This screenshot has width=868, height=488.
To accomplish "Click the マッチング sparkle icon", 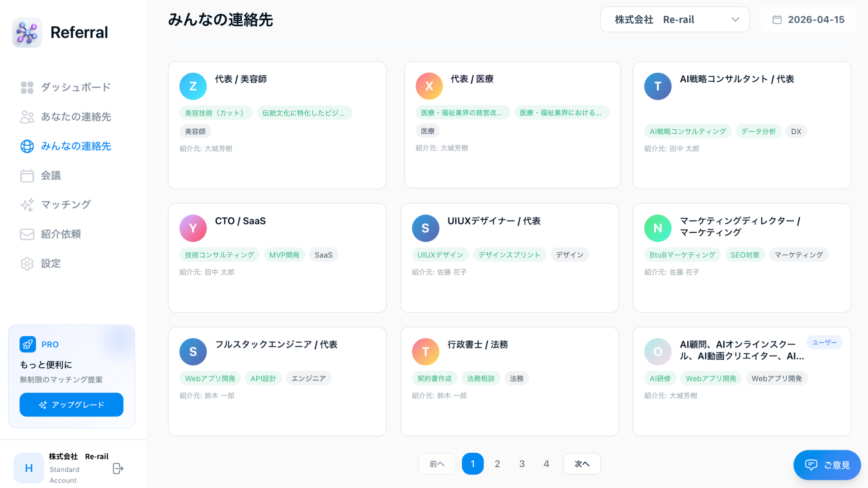I will (27, 205).
